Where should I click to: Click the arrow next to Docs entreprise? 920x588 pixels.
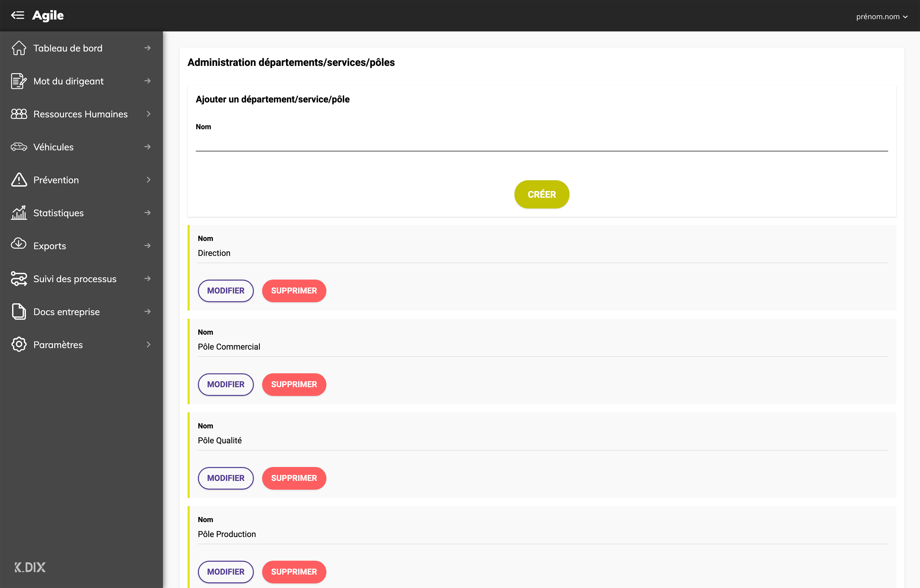(148, 311)
